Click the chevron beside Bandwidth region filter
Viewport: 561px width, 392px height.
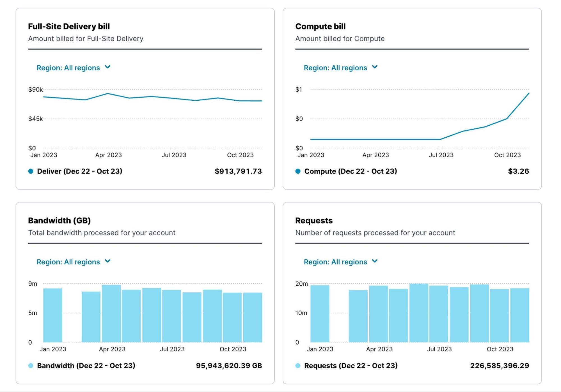[108, 261]
